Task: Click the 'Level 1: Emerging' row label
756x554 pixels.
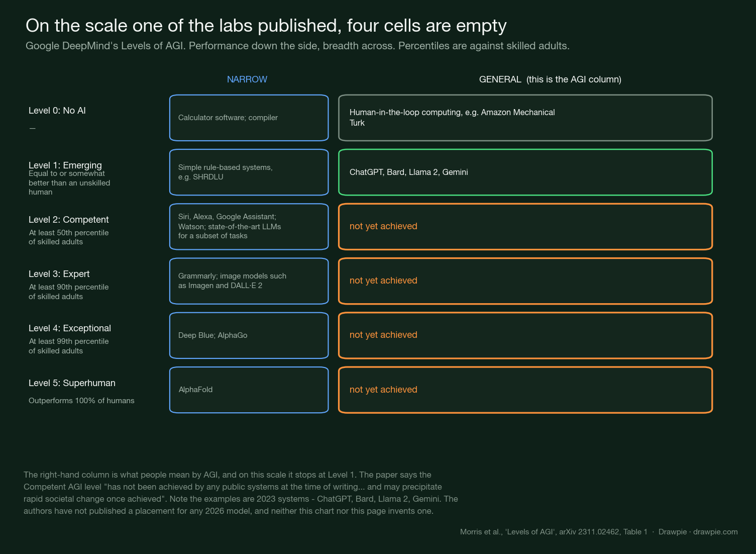Action: tap(65, 165)
